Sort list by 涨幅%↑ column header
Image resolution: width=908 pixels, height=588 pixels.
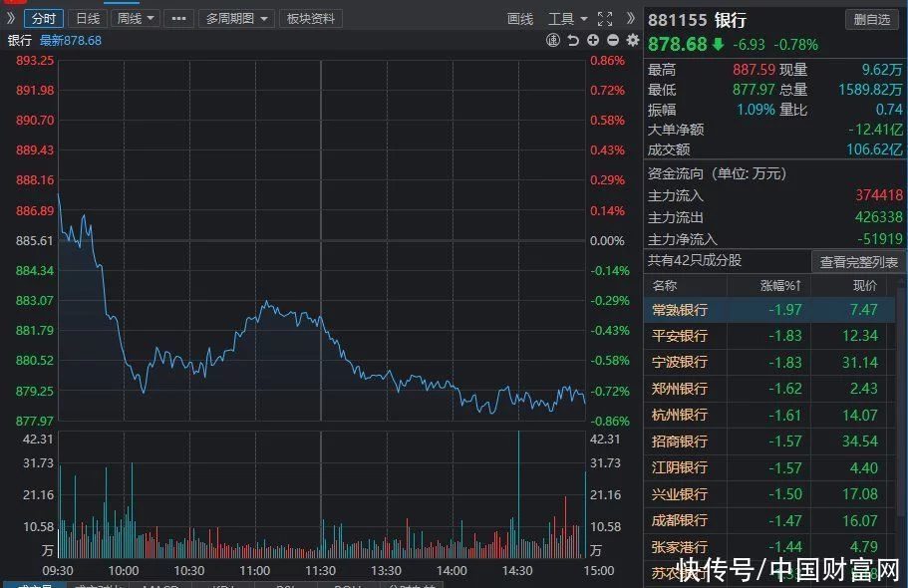pyautogui.click(x=780, y=286)
